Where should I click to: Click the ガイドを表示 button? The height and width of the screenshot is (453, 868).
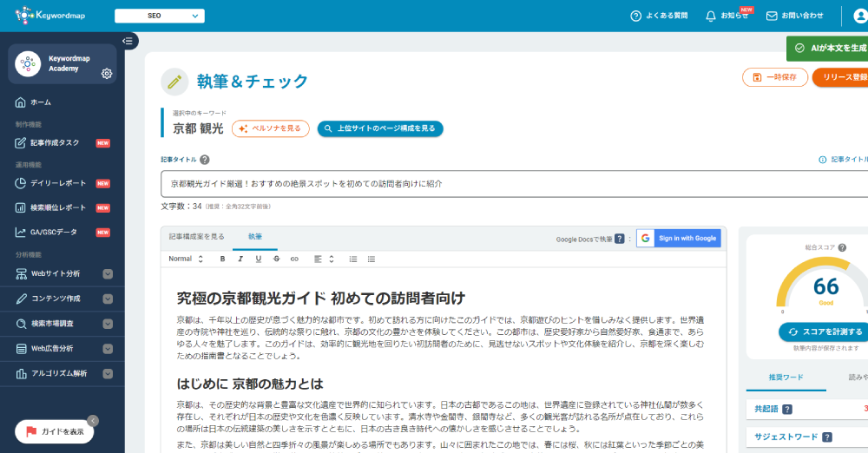pos(54,432)
